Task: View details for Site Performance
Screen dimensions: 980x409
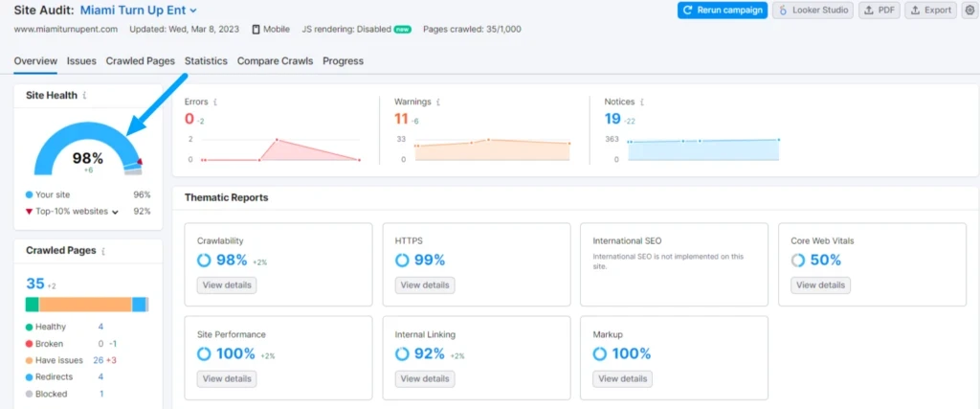Action: (x=227, y=379)
